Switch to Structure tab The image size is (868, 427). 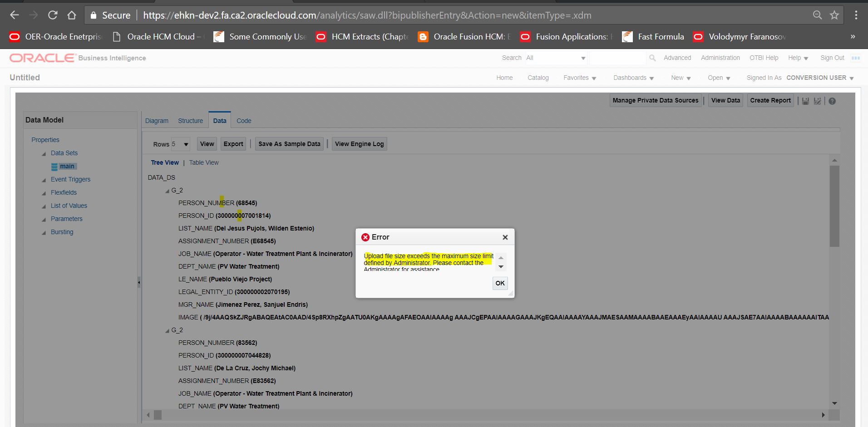point(190,121)
